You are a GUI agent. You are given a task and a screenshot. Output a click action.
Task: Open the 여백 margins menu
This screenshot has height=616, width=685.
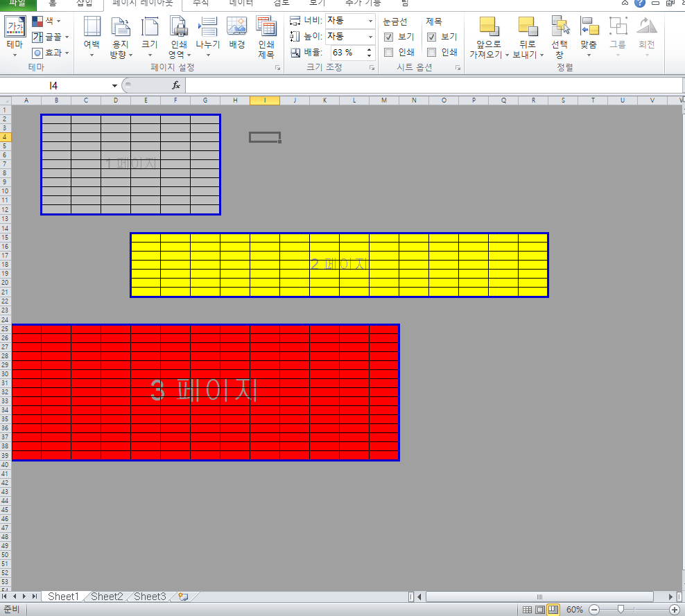pyautogui.click(x=92, y=37)
